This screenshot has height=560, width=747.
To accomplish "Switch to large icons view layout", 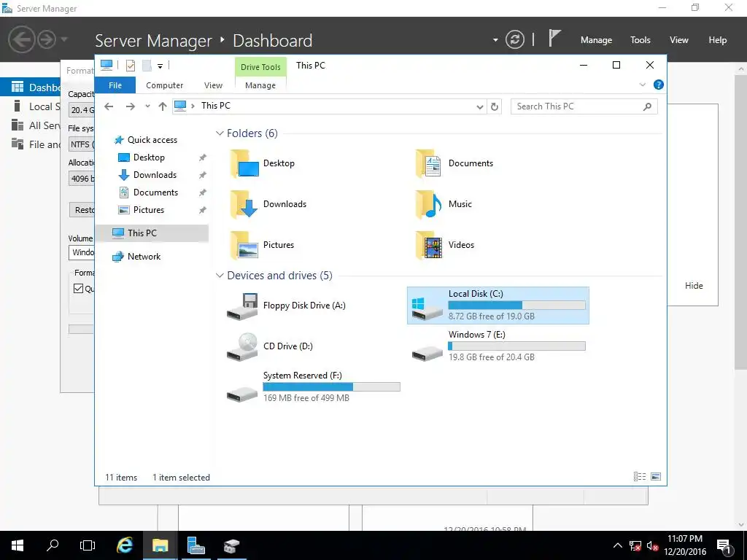I will [656, 477].
